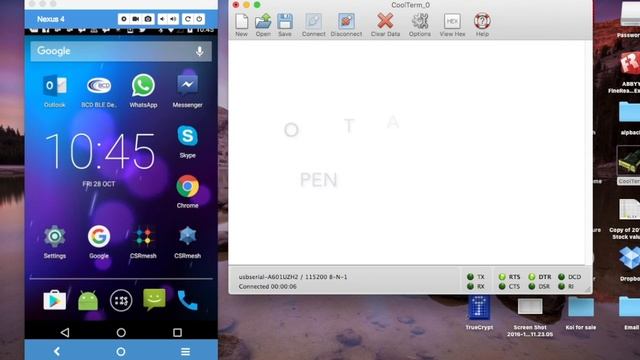
Task: Tap the Android recents square
Action: [x=178, y=333]
